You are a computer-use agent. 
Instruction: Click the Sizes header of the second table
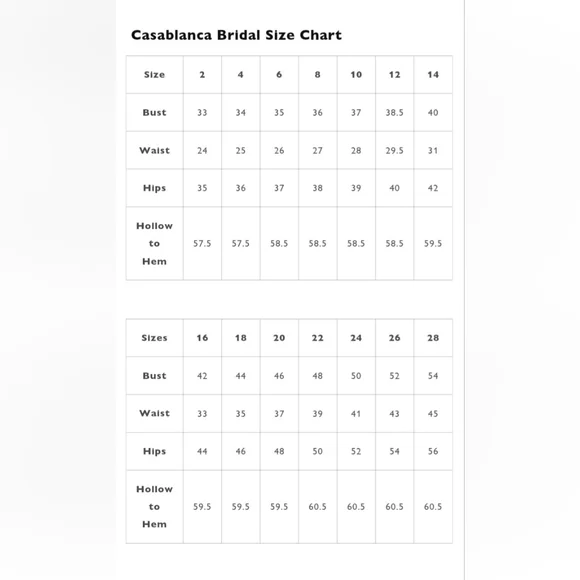[x=155, y=338]
